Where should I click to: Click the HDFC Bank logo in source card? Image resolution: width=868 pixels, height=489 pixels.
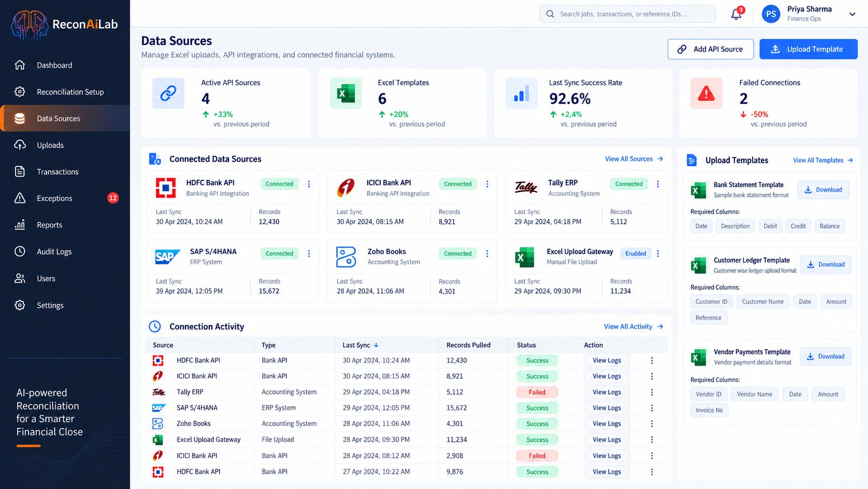(x=166, y=188)
